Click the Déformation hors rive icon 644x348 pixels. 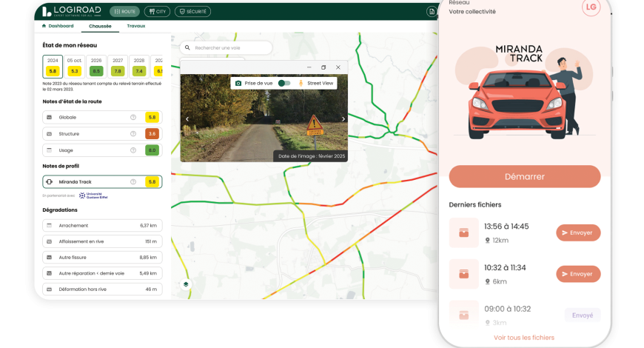click(50, 290)
